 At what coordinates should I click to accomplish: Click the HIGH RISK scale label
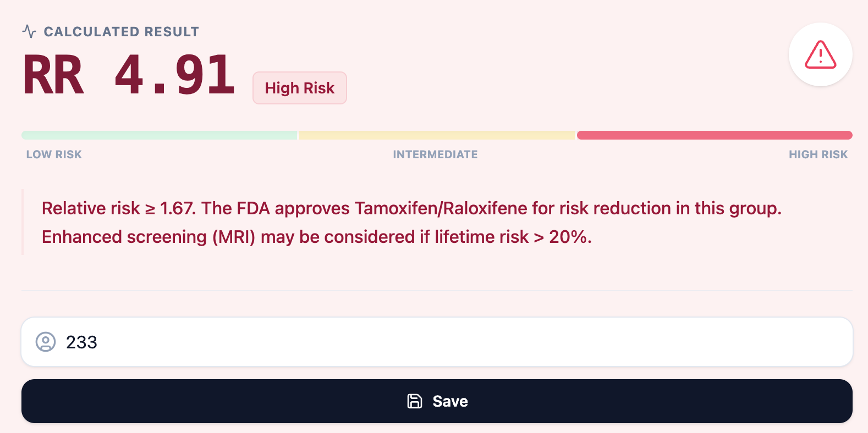(818, 154)
